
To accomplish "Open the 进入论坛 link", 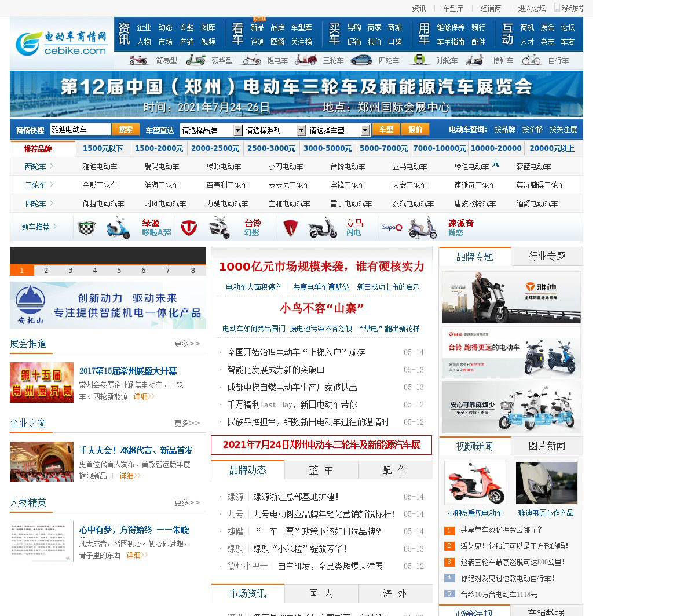I will (x=532, y=8).
